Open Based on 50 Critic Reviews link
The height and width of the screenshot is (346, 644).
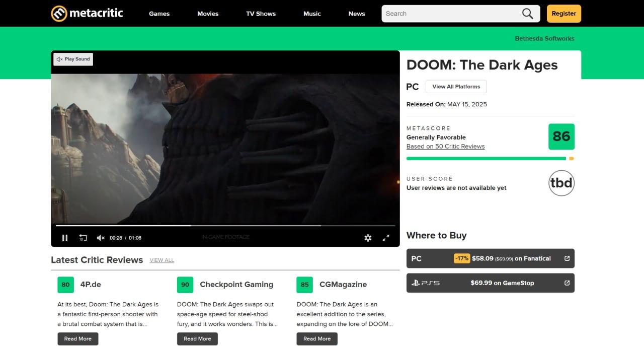445,147
